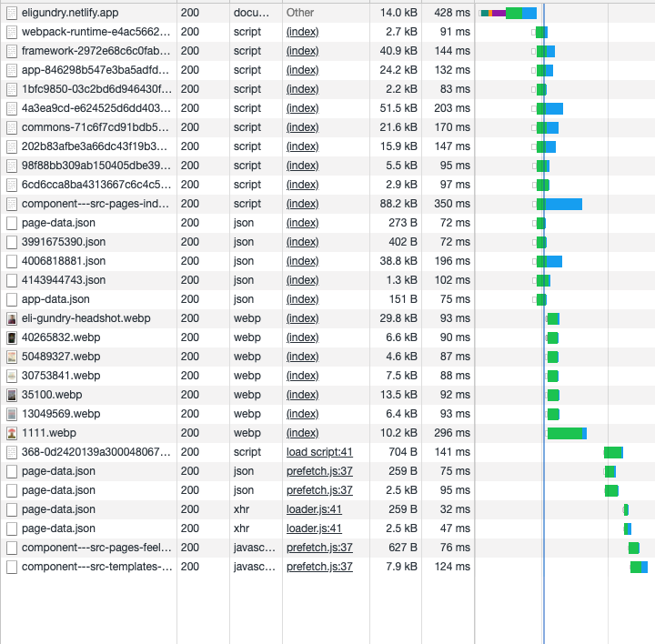Click the mushroom thumbnail for 1111.webp
The height and width of the screenshot is (644, 655).
tap(12, 434)
